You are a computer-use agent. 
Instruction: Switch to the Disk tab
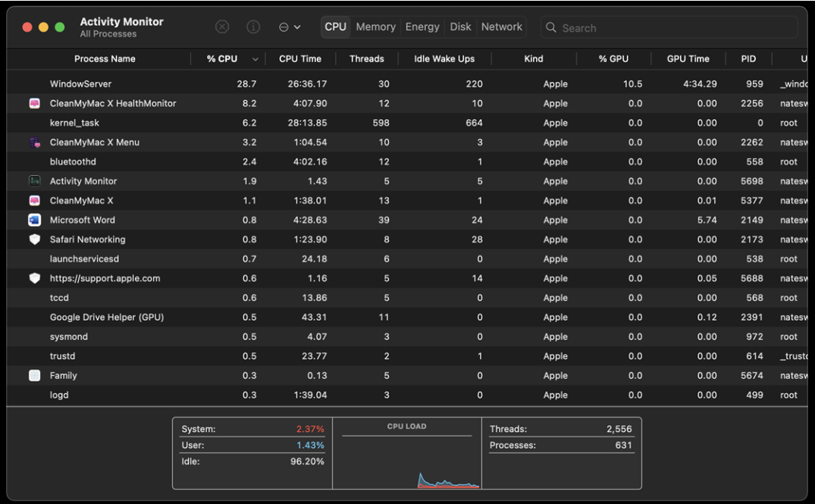pos(460,27)
